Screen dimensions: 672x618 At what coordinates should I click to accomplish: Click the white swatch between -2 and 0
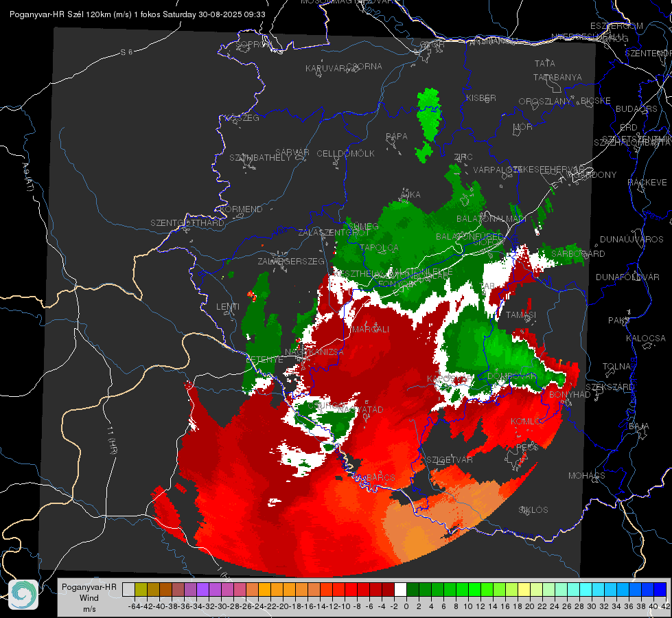coord(400,590)
